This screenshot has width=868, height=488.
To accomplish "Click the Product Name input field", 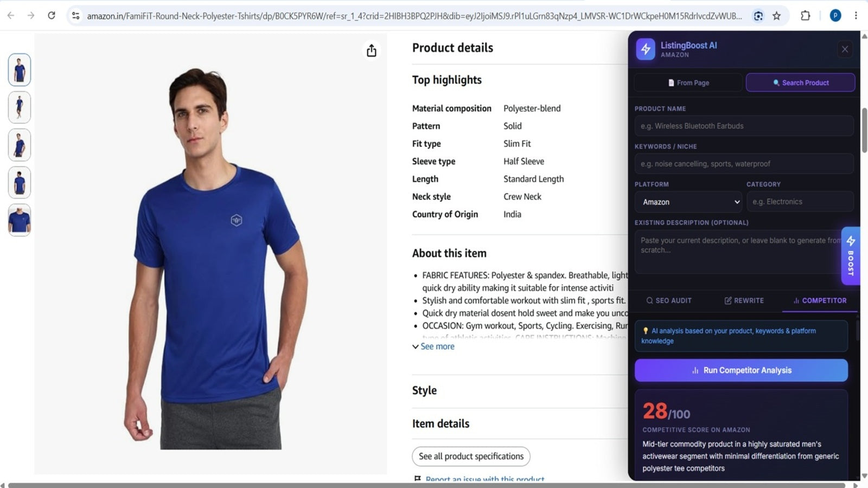I will tap(744, 126).
